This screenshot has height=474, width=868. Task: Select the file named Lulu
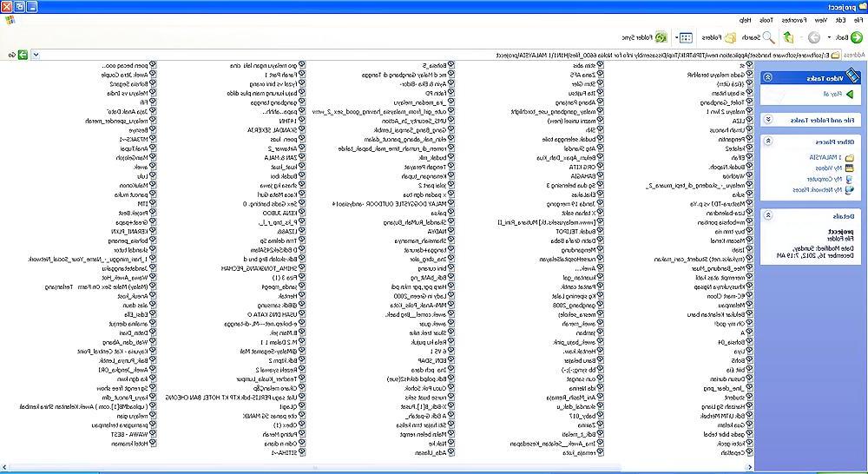(143, 176)
